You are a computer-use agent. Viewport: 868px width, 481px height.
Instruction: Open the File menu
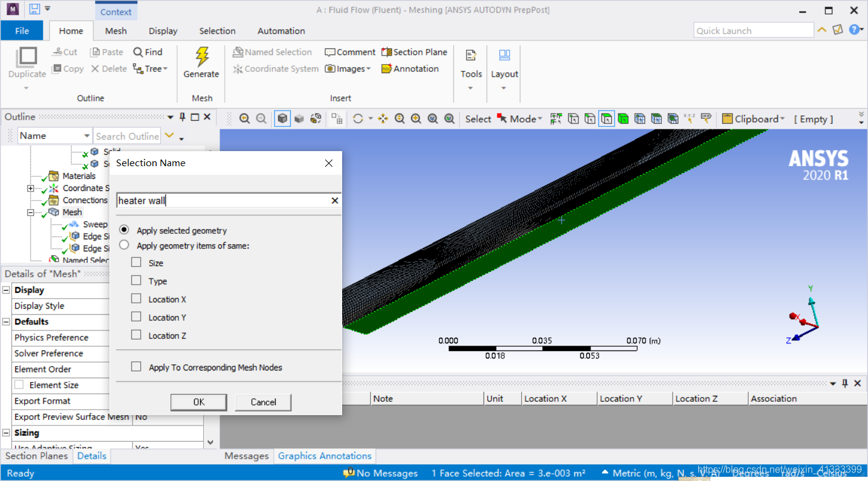[x=22, y=31]
